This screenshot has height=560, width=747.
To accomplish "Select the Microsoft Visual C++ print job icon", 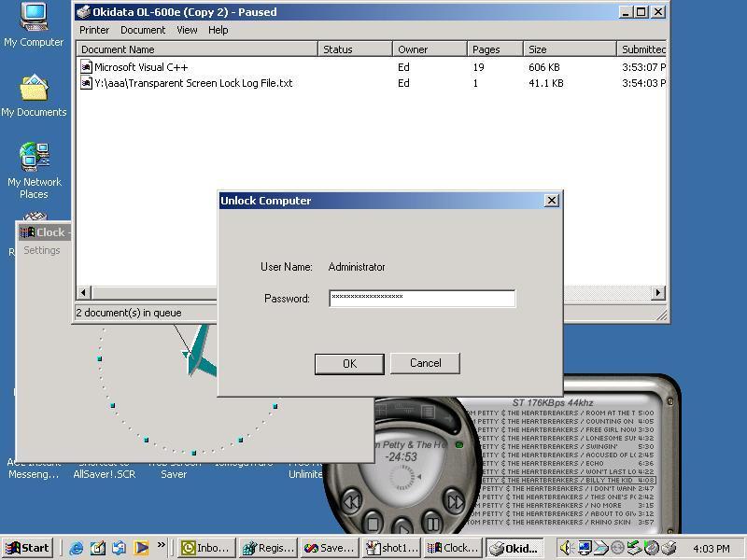I will tap(86, 67).
